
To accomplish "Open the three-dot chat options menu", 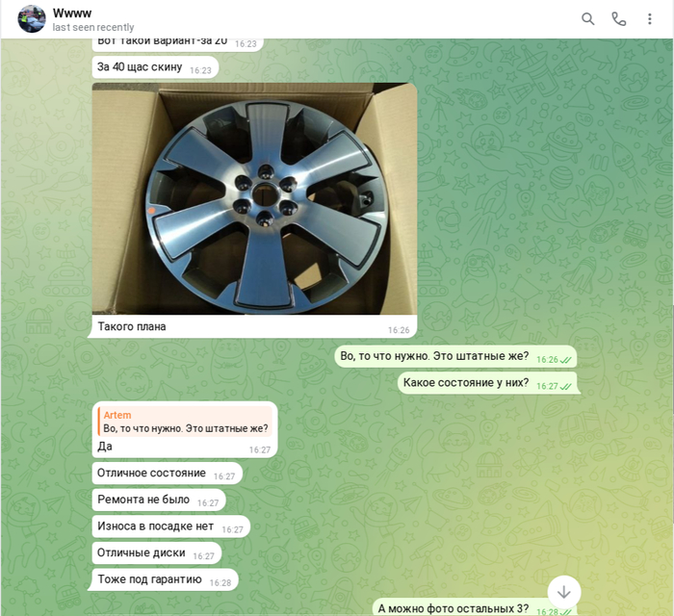I will 650,19.
